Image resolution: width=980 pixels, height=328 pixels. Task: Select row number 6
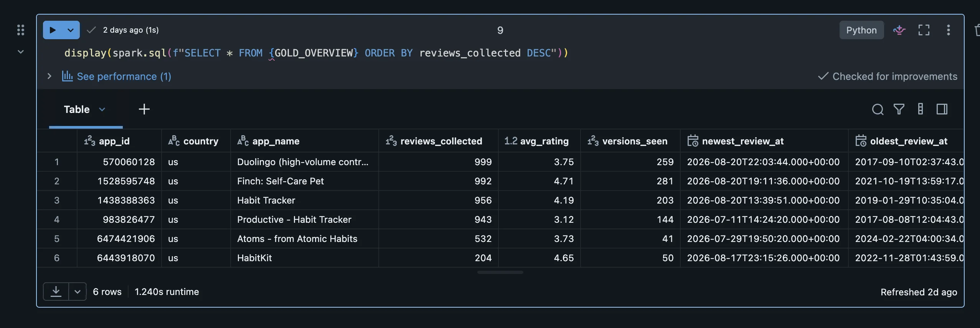57,258
